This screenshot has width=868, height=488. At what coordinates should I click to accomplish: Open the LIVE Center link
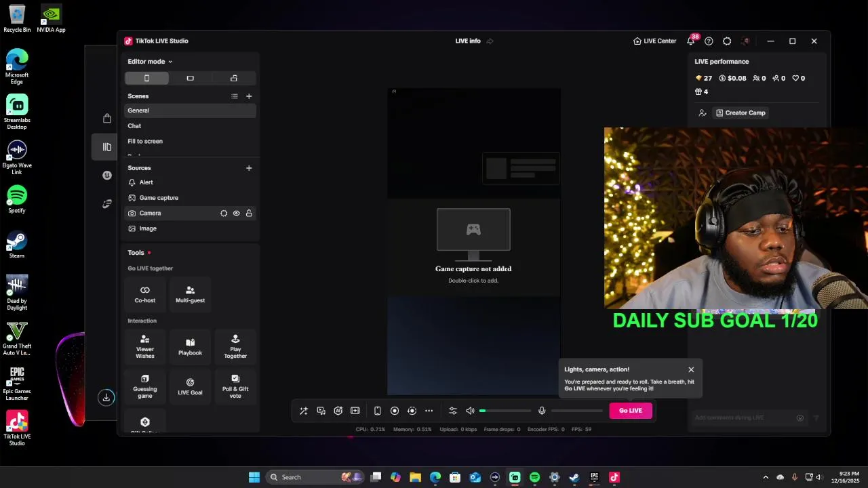[x=654, y=41]
